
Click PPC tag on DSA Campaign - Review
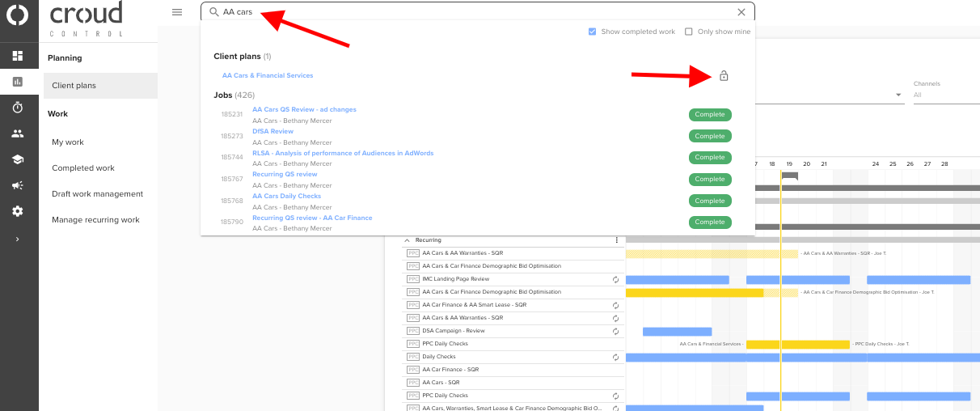coord(413,331)
